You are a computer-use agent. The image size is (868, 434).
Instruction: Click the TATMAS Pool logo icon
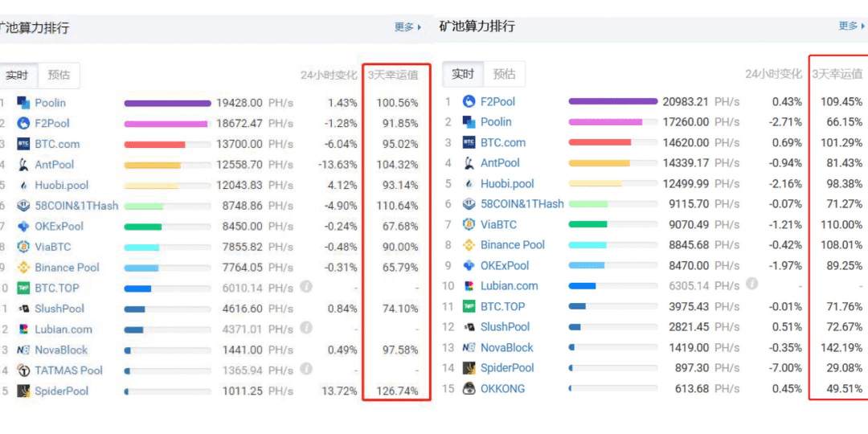coord(23,371)
